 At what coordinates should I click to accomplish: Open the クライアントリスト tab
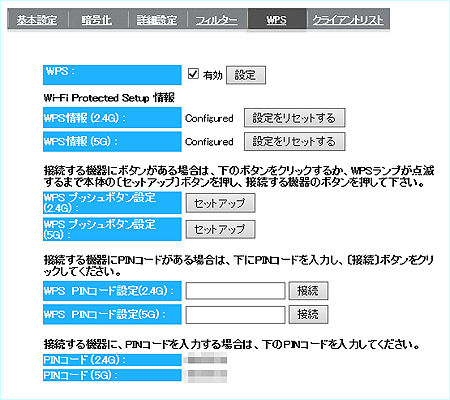pos(348,20)
